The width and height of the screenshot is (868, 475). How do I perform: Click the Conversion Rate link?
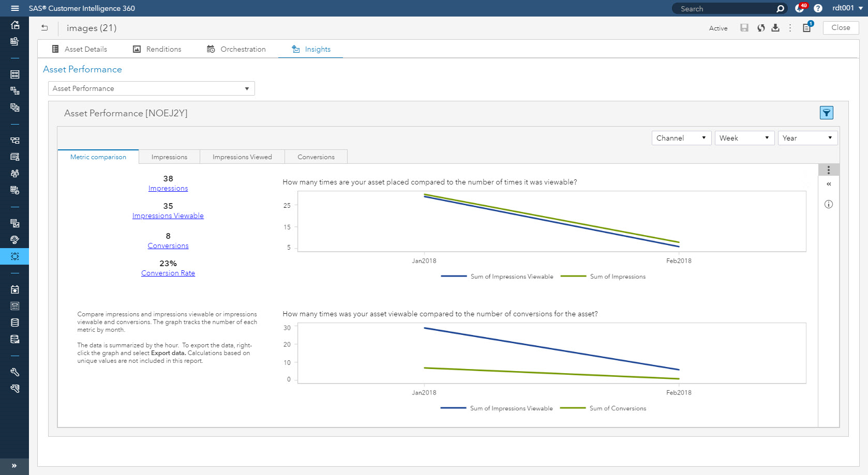click(x=168, y=273)
